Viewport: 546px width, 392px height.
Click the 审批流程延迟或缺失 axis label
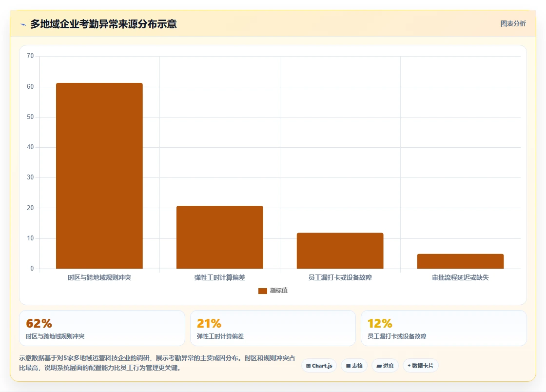[460, 278]
